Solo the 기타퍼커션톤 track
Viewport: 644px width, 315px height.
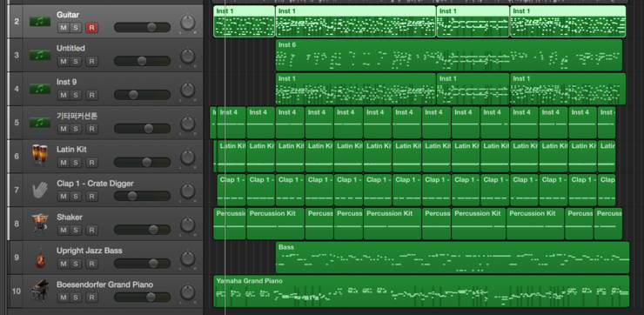click(75, 129)
